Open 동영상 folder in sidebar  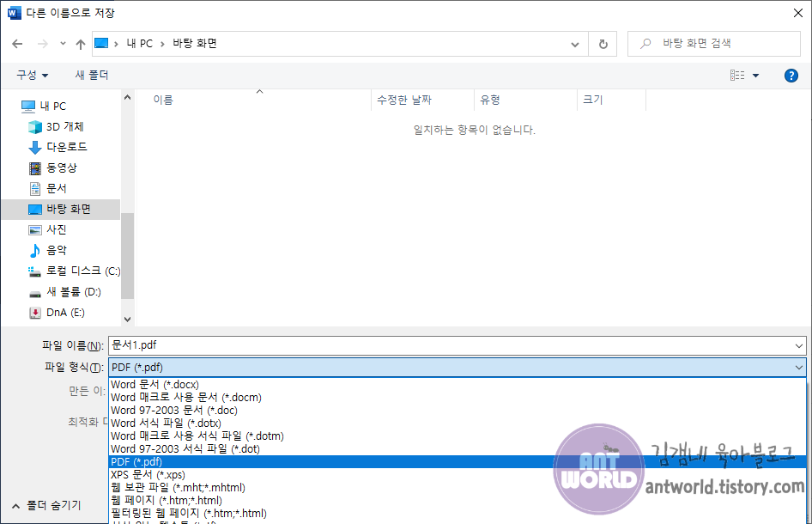pyautogui.click(x=52, y=168)
